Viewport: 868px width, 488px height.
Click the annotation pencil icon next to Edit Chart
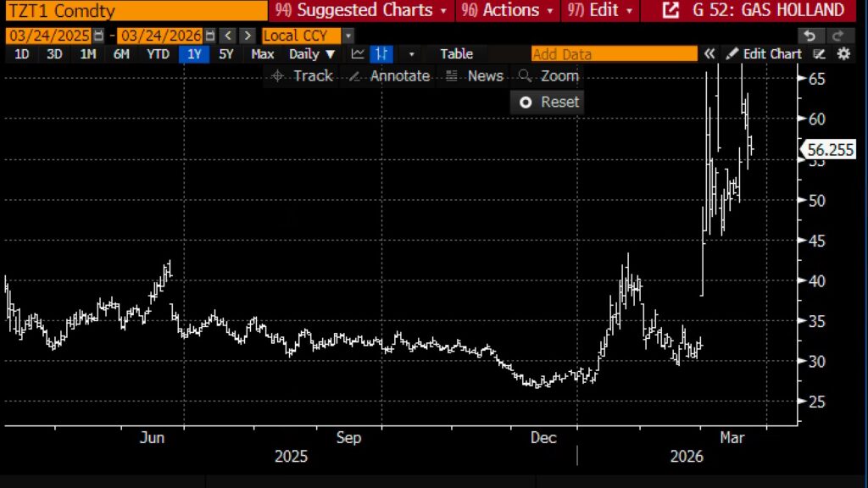click(x=819, y=53)
